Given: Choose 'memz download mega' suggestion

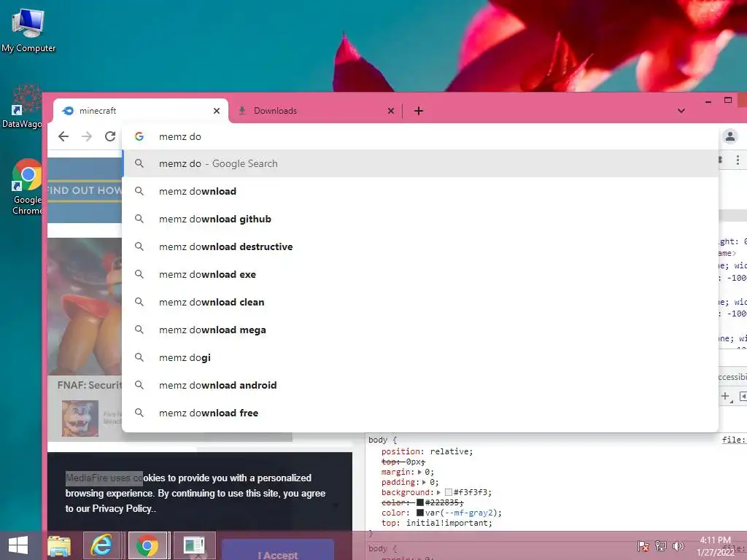Looking at the screenshot, I should point(420,330).
